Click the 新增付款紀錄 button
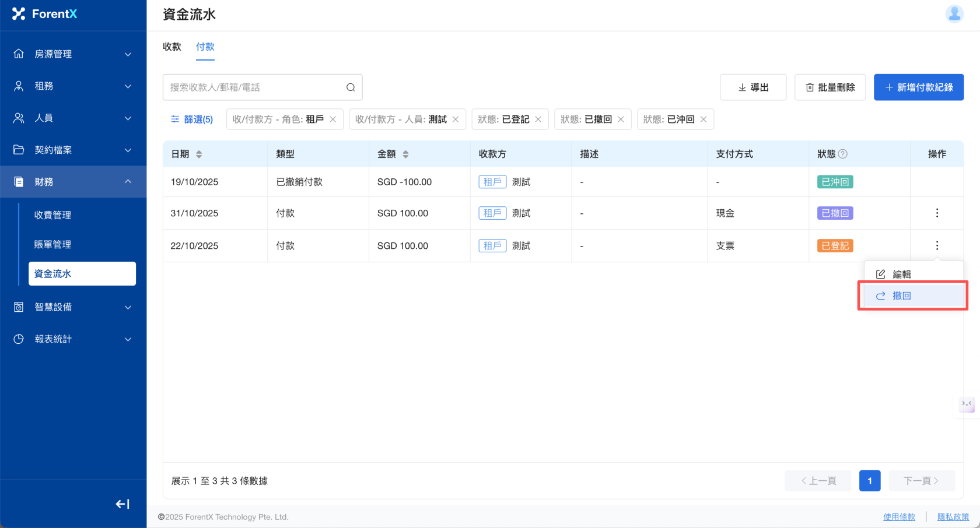The image size is (980, 528). 918,87
